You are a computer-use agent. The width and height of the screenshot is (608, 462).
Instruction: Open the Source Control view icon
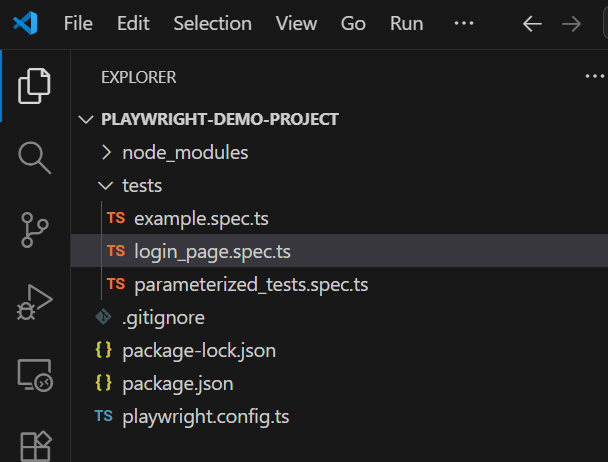click(34, 229)
